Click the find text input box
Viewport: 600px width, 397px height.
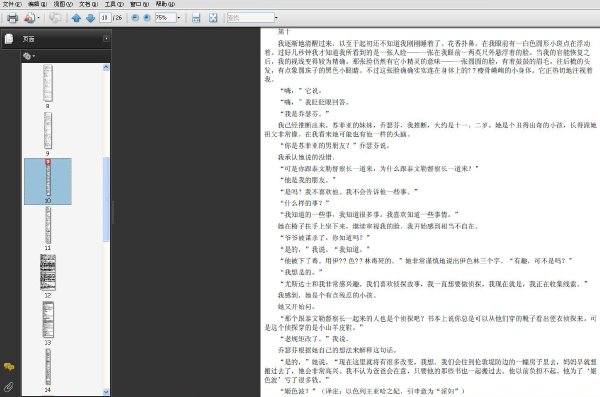(250, 18)
